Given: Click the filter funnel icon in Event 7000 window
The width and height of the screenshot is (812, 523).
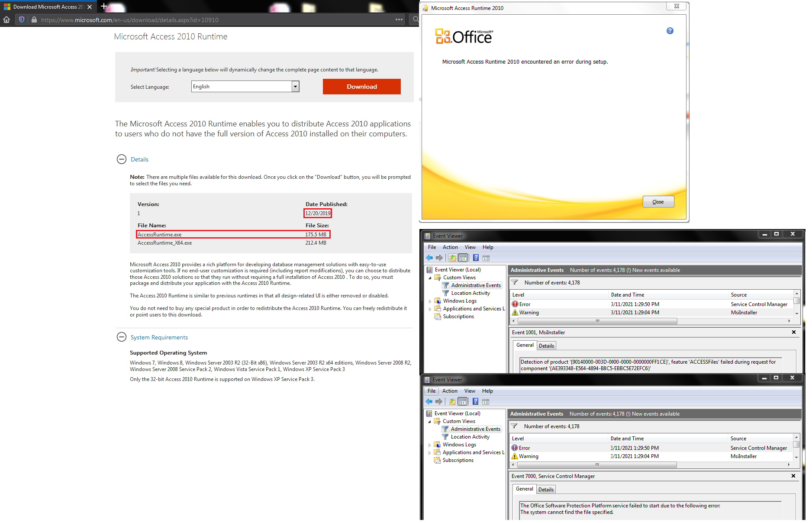Looking at the screenshot, I should 514,426.
